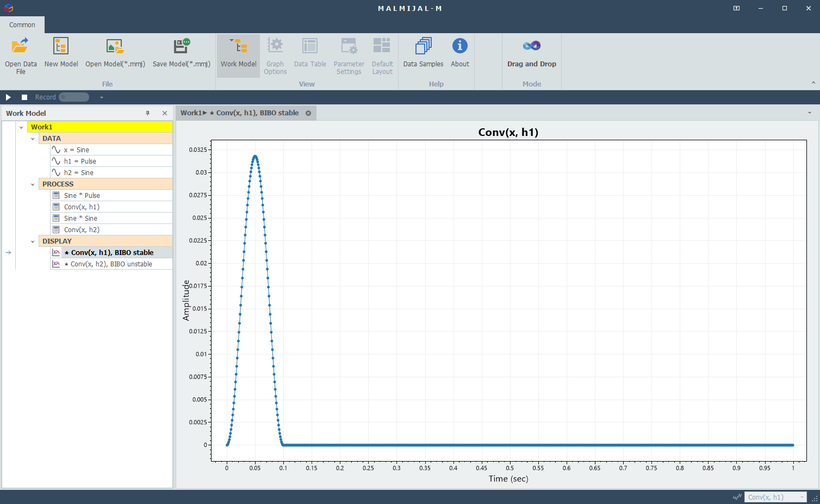
Task: Open Conv(x, h2), BIBO unstable display
Action: pyautogui.click(x=111, y=264)
